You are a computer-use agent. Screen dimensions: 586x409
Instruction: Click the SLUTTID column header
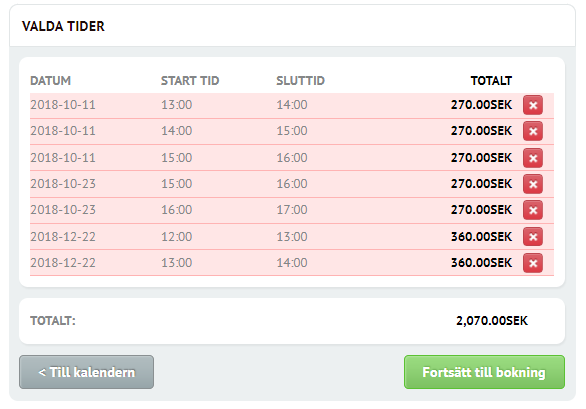coord(300,81)
